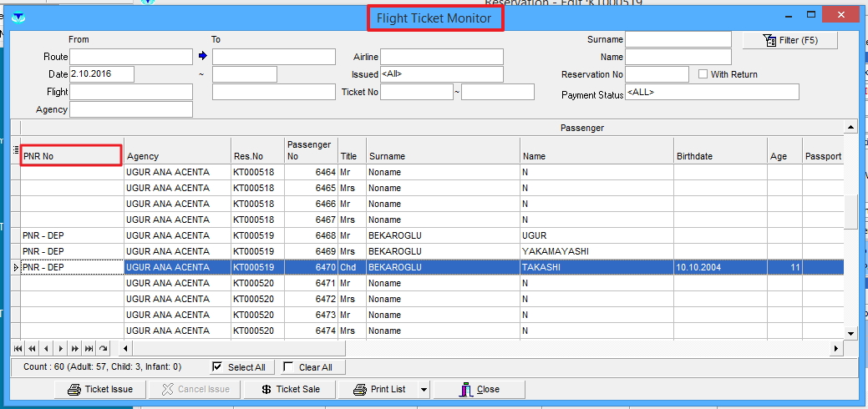The width and height of the screenshot is (868, 409).
Task: Enable the With Return checkbox
Action: pyautogui.click(x=703, y=74)
